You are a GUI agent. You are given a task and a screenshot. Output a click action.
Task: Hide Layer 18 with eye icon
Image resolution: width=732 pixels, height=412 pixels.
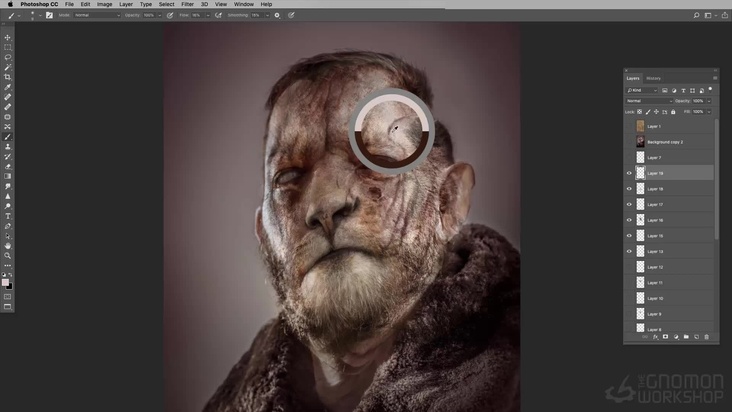[x=629, y=189]
